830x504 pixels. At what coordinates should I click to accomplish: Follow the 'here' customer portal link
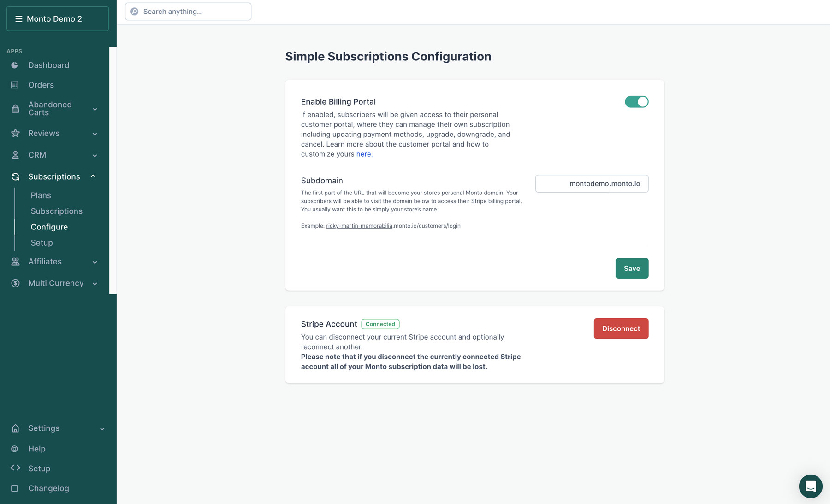click(x=363, y=154)
